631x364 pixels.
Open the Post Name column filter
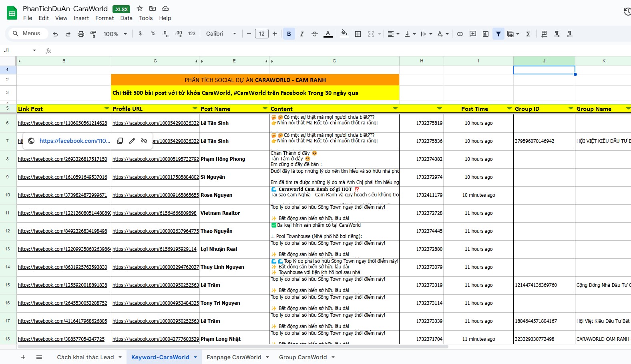(x=265, y=109)
